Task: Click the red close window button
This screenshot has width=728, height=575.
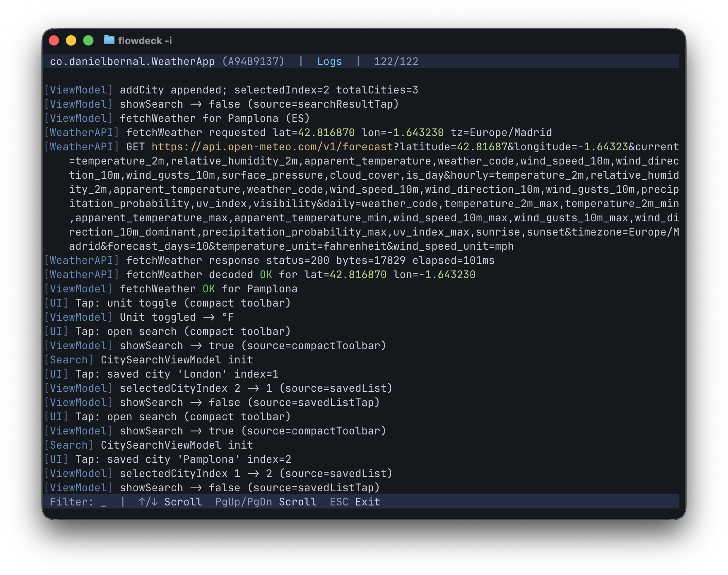Action: tap(54, 40)
